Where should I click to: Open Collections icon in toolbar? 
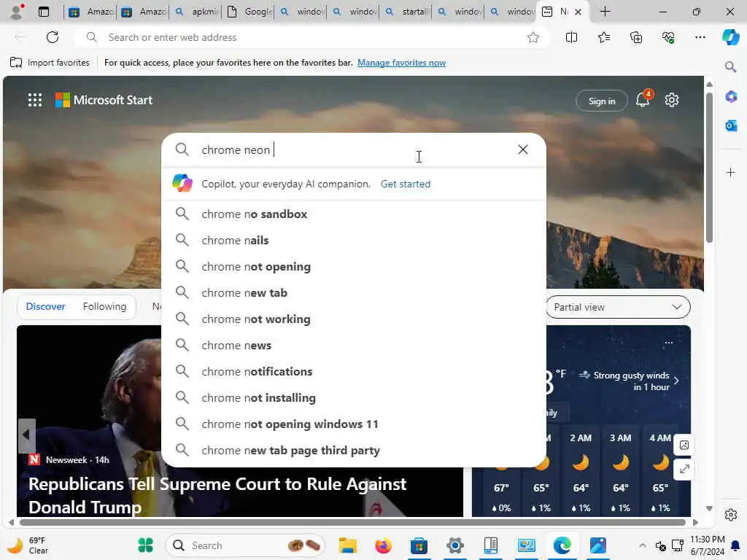[636, 37]
